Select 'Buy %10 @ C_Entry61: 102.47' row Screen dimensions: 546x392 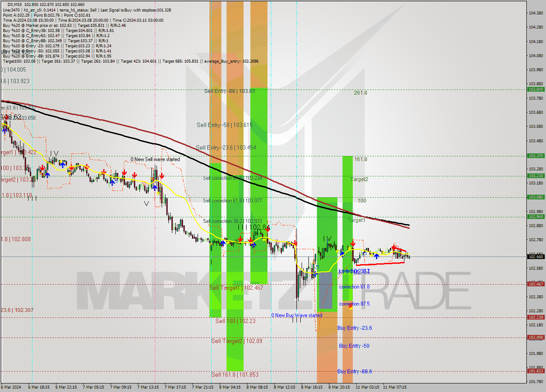pos(56,35)
